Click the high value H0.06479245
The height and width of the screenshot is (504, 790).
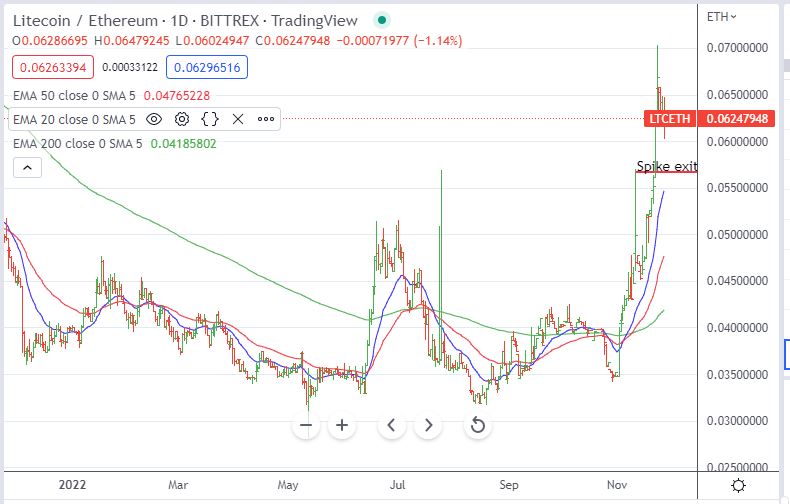pyautogui.click(x=131, y=40)
